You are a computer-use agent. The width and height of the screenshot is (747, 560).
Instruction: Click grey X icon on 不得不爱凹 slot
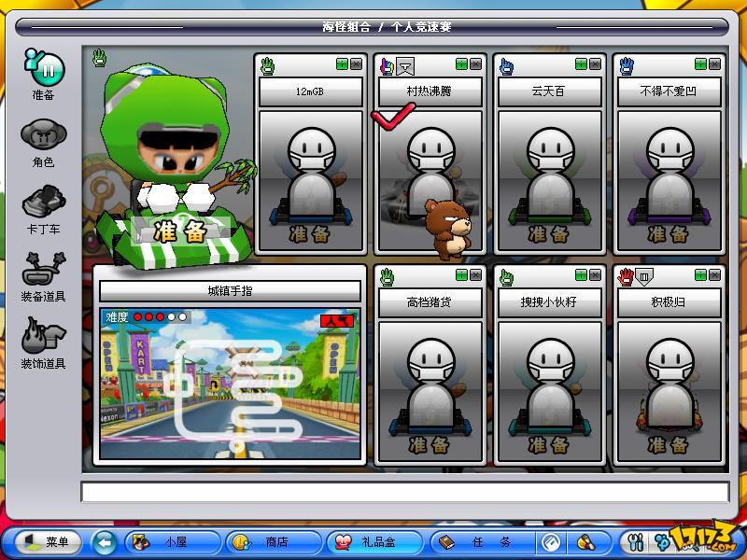[714, 64]
